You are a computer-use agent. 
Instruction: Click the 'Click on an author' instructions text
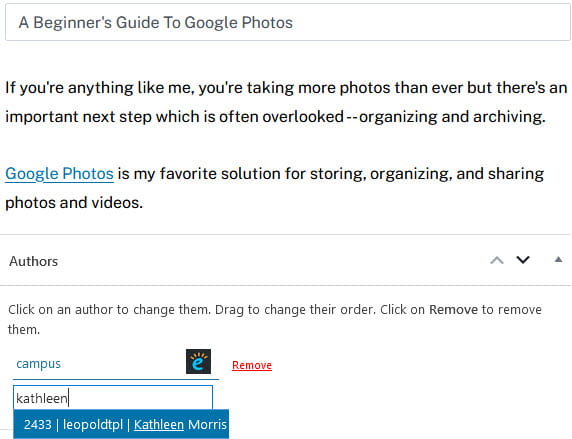click(275, 319)
